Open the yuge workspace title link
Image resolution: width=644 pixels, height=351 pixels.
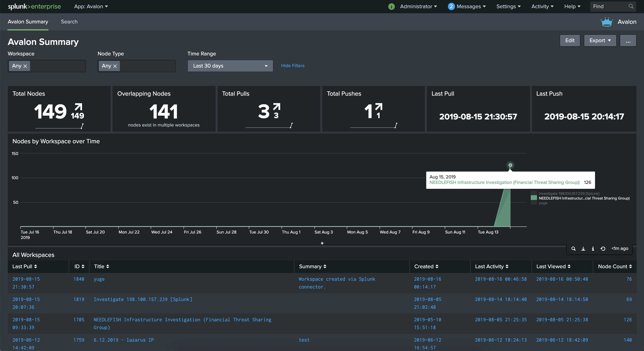pyautogui.click(x=99, y=279)
